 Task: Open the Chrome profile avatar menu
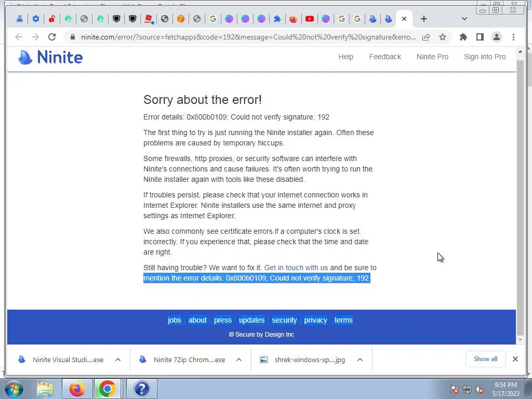tap(497, 37)
